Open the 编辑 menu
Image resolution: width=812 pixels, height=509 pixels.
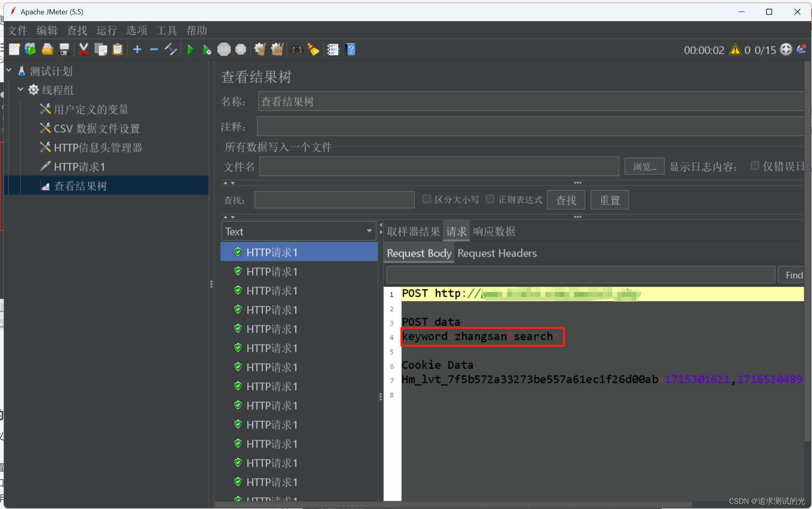pyautogui.click(x=47, y=30)
